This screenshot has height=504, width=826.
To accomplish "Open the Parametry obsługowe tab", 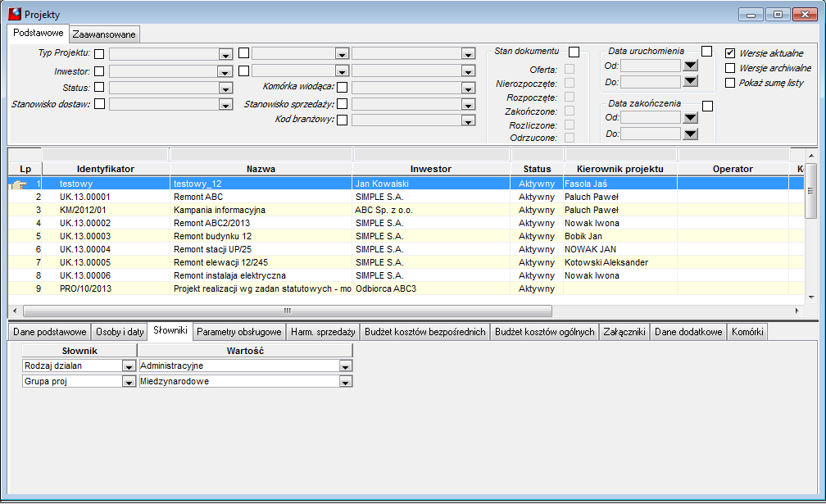I will click(x=238, y=332).
